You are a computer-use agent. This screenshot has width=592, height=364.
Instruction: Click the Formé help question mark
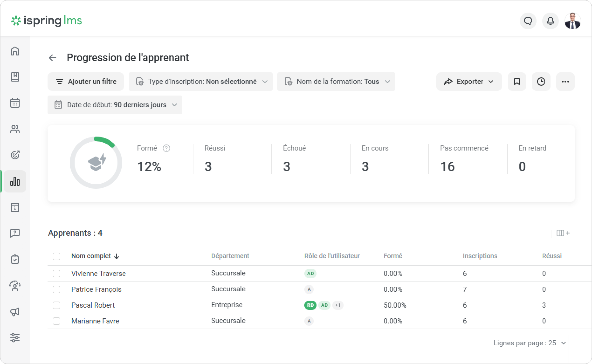[x=166, y=148]
